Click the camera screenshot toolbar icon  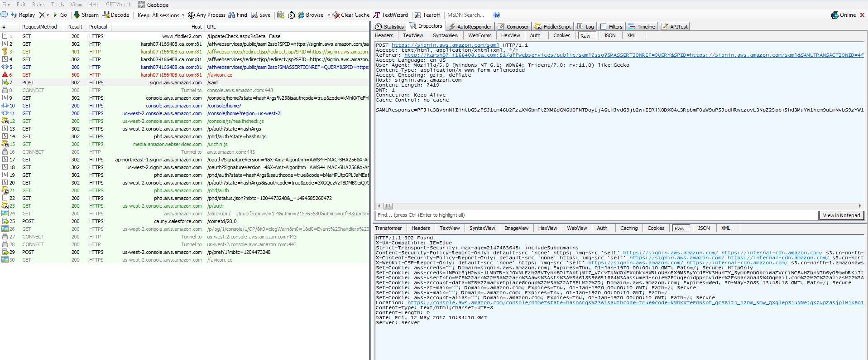coord(281,15)
